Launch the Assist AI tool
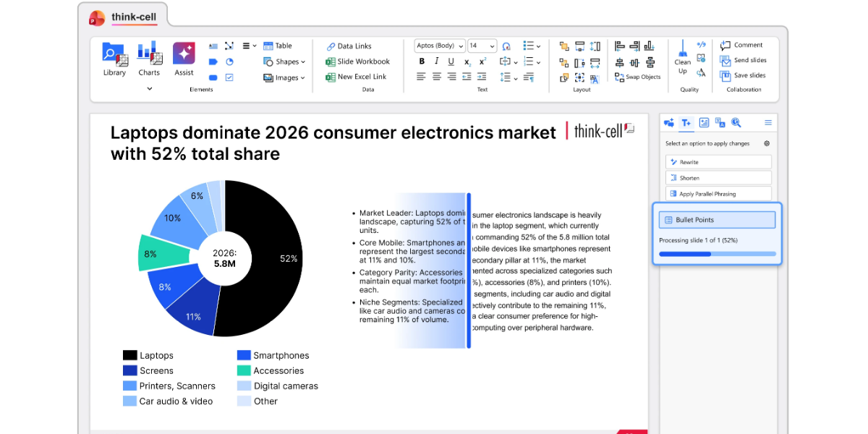The width and height of the screenshot is (868, 434). click(184, 61)
